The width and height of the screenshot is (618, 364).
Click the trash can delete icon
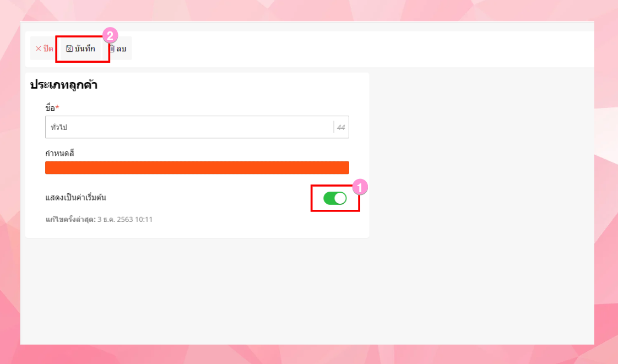[112, 48]
